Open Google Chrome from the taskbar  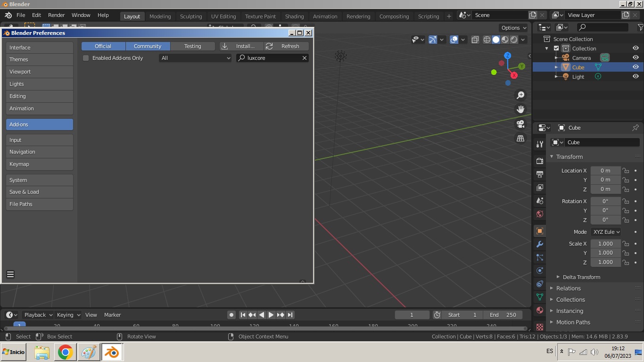point(65,352)
